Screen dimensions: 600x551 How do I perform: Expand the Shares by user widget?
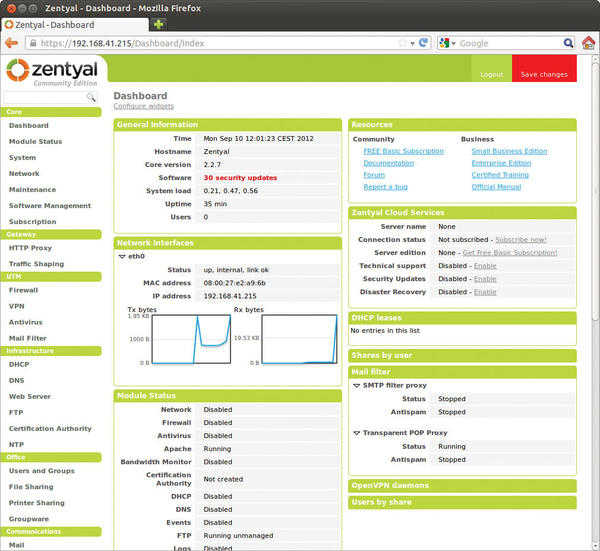(462, 355)
